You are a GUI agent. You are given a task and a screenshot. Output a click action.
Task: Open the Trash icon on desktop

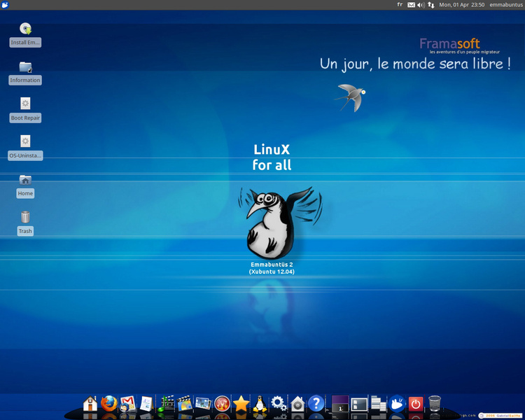25,217
